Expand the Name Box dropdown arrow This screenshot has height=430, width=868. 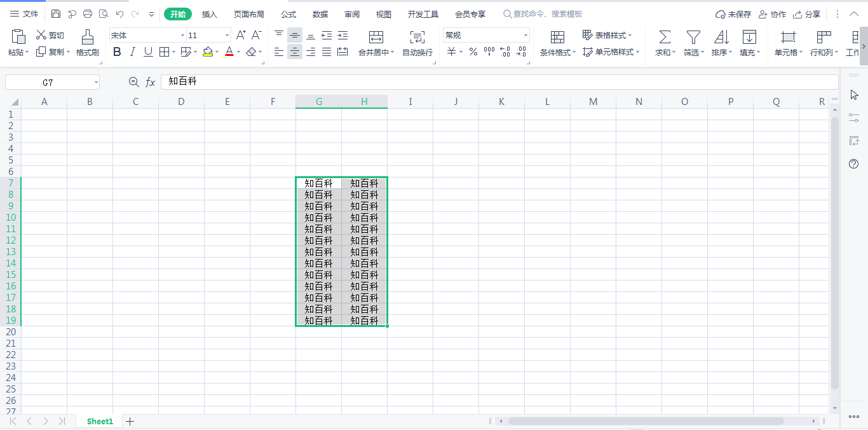click(x=96, y=82)
